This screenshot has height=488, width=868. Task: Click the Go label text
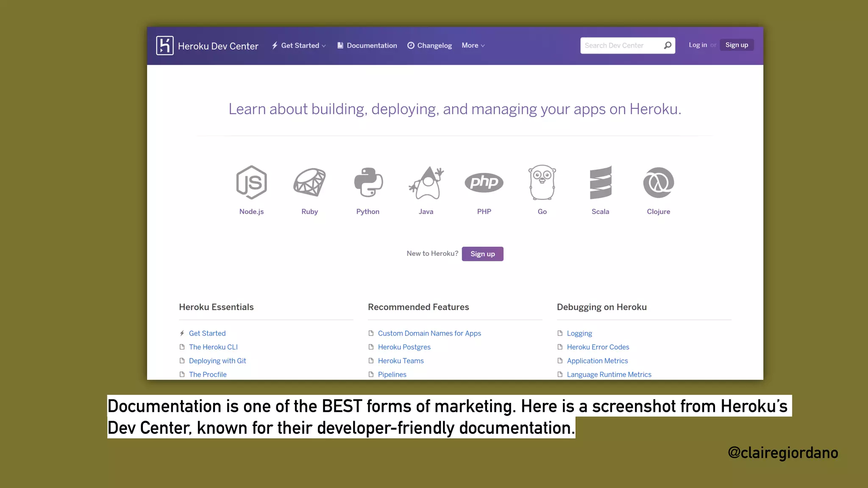[542, 211]
